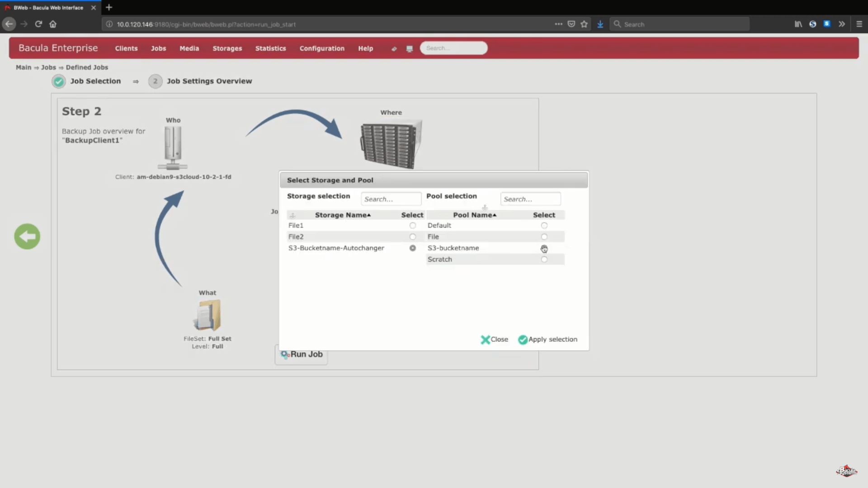This screenshot has width=868, height=488.
Task: Open the Configuration menu
Action: 322,48
